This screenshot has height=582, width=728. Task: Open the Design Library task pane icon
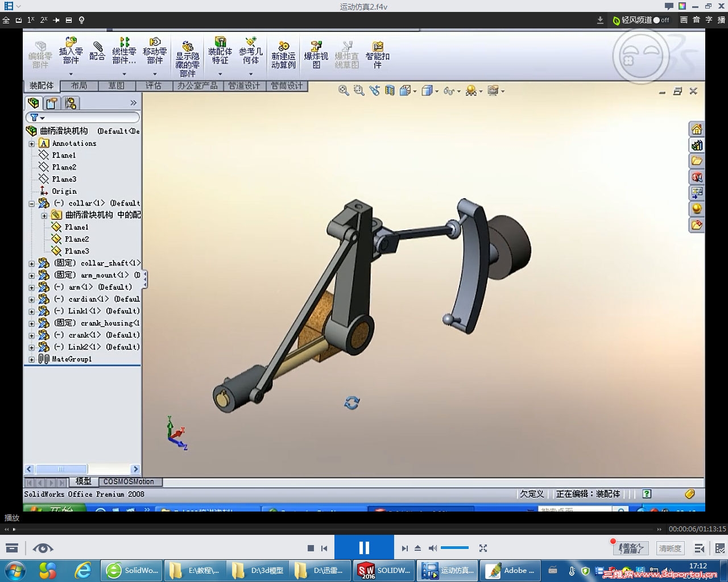tap(697, 145)
